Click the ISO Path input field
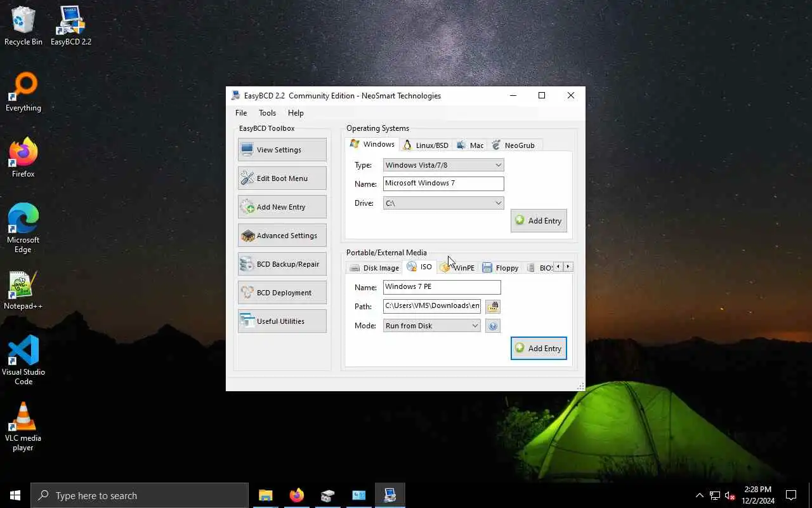Screen dimensions: 812x508 (432, 306)
